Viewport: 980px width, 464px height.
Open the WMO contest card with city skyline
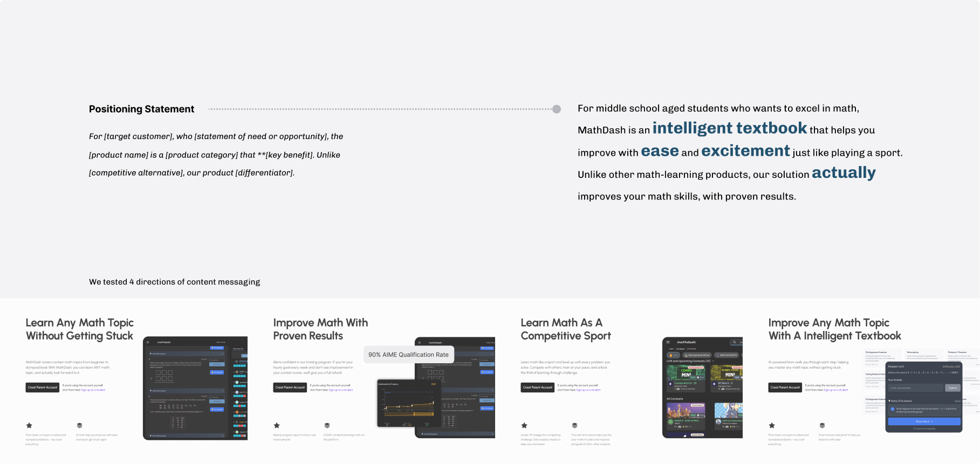[686, 416]
